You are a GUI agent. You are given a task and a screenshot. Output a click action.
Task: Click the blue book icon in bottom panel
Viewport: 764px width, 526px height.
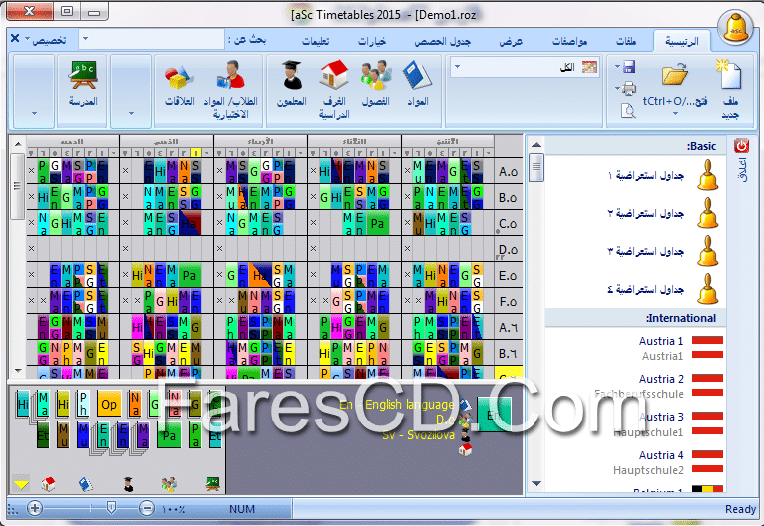coord(86,484)
